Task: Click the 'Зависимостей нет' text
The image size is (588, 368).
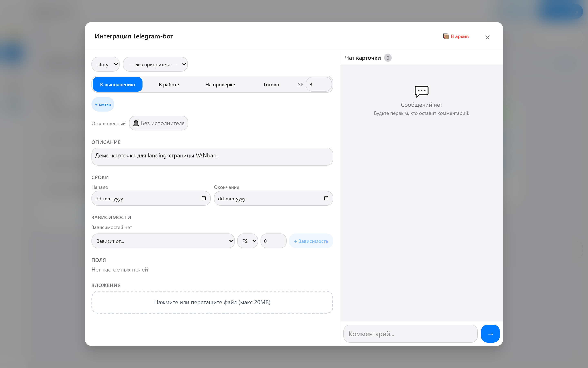Action: (x=111, y=227)
